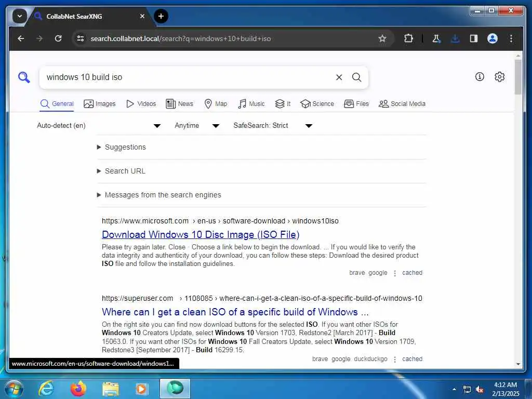Click the muted volume tray icon
Image resolution: width=532 pixels, height=399 pixels.
coord(480,390)
